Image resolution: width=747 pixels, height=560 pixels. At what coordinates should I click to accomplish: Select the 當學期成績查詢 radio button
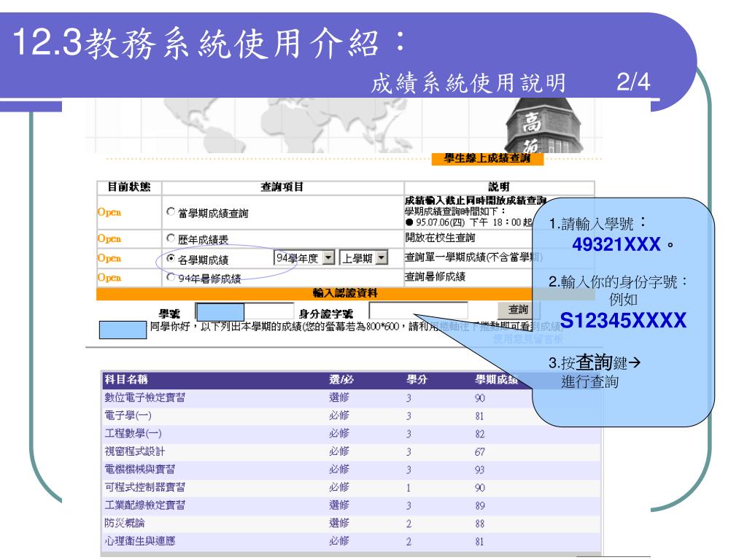click(x=171, y=211)
